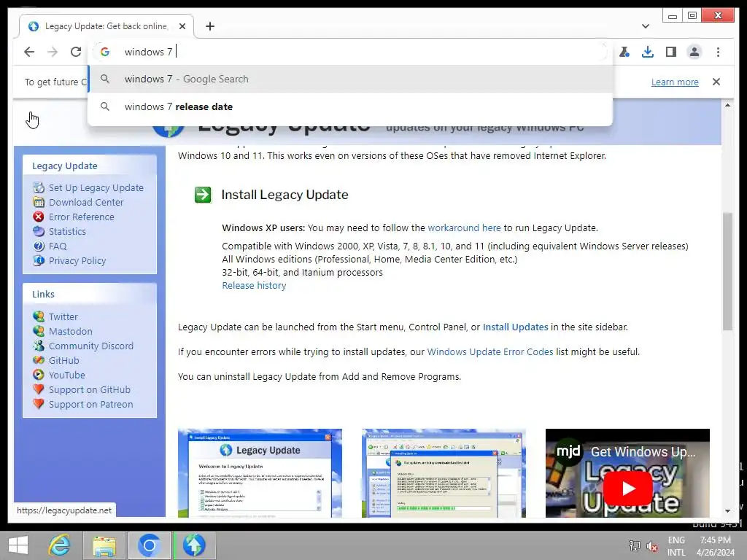Image resolution: width=747 pixels, height=560 pixels.
Task: Open the GitHub link
Action: point(64,360)
